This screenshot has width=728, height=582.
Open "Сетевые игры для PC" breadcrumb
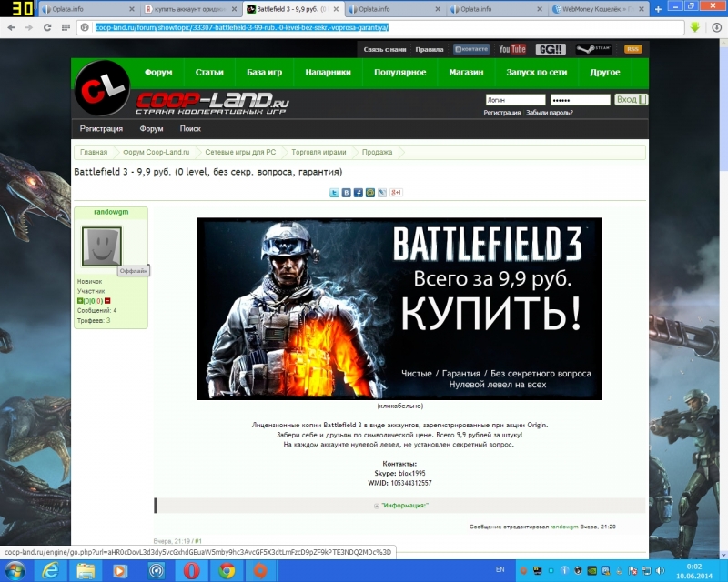coord(240,152)
